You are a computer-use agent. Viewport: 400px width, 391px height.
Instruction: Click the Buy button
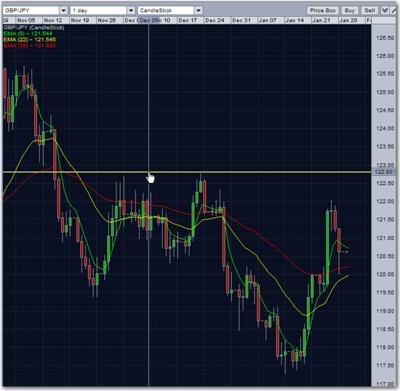pyautogui.click(x=350, y=10)
